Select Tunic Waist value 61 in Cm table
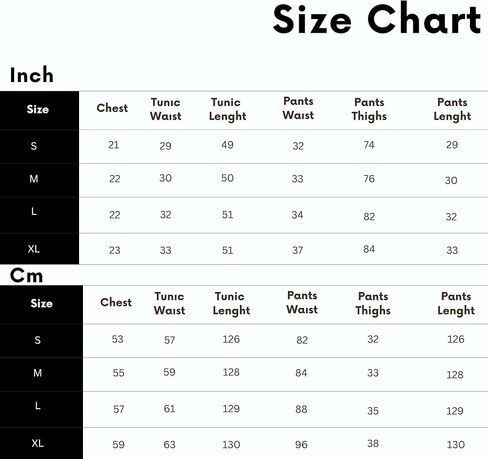Image resolution: width=488 pixels, height=459 pixels. [169, 409]
